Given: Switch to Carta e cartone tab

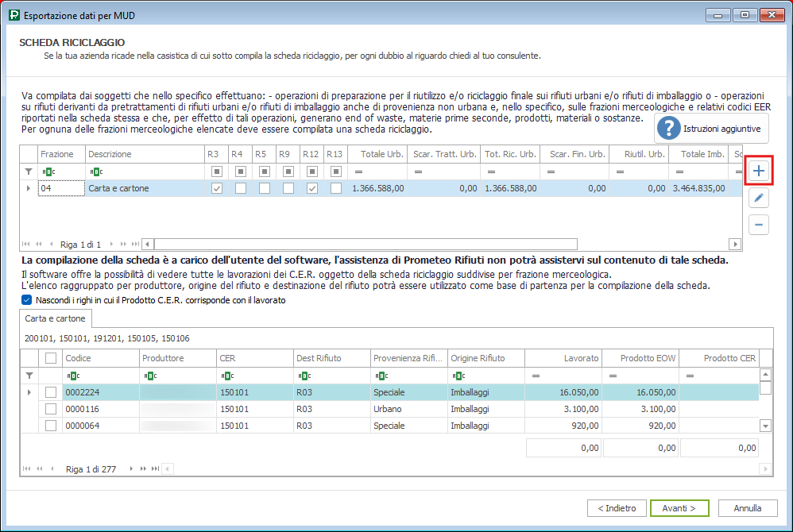Looking at the screenshot, I should (x=55, y=318).
